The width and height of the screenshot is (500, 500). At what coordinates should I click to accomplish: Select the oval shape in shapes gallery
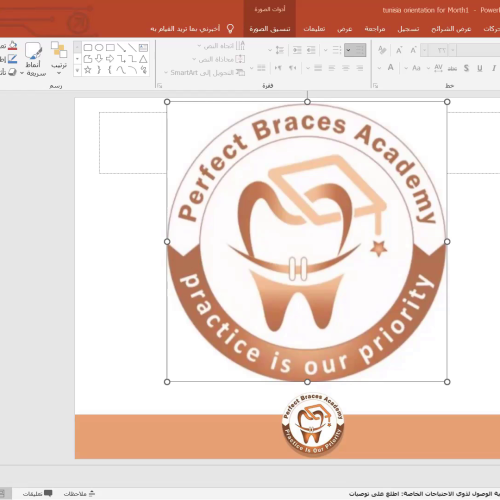point(99,48)
